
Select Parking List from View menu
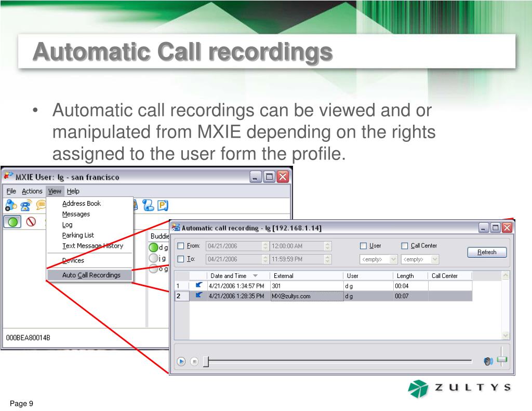[x=78, y=235]
